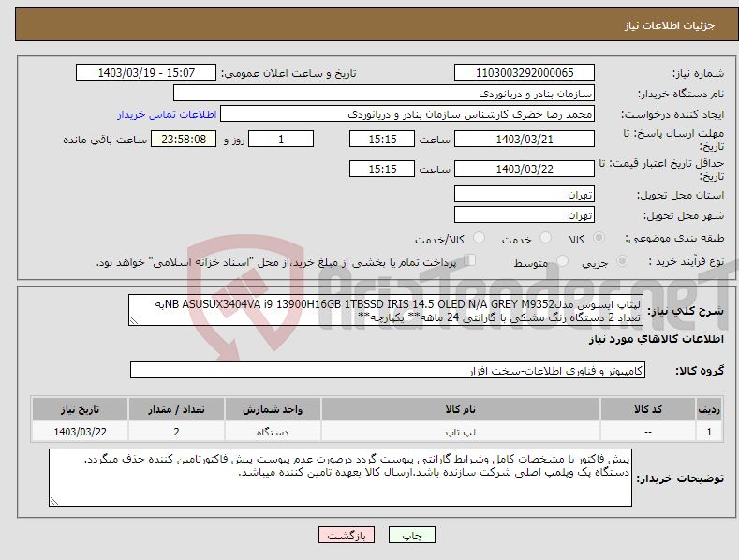
Task: Select the جزیی purchase type radio
Action: [x=622, y=260]
